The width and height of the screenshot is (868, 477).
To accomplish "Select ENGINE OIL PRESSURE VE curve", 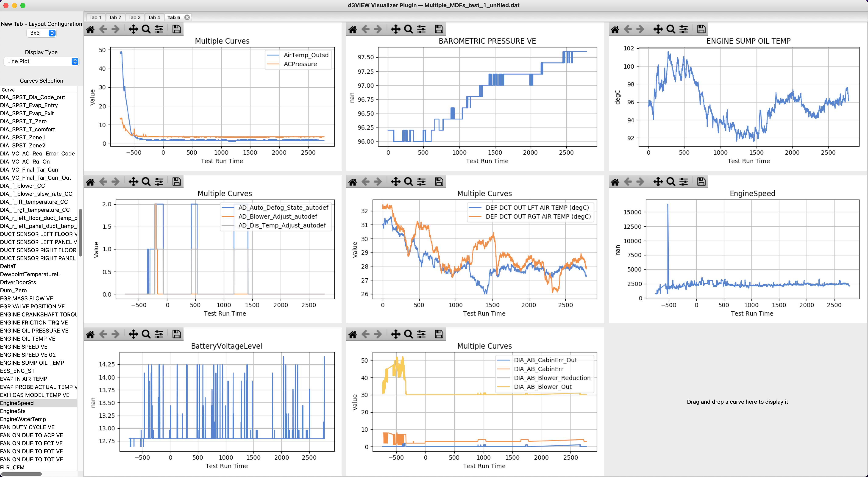I will click(38, 330).
